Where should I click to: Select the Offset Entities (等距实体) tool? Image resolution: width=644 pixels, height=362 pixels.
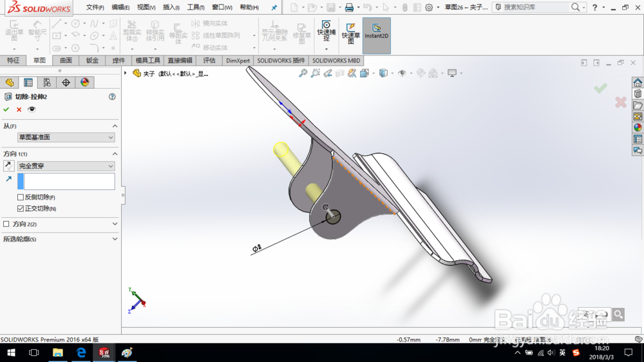coord(178,33)
